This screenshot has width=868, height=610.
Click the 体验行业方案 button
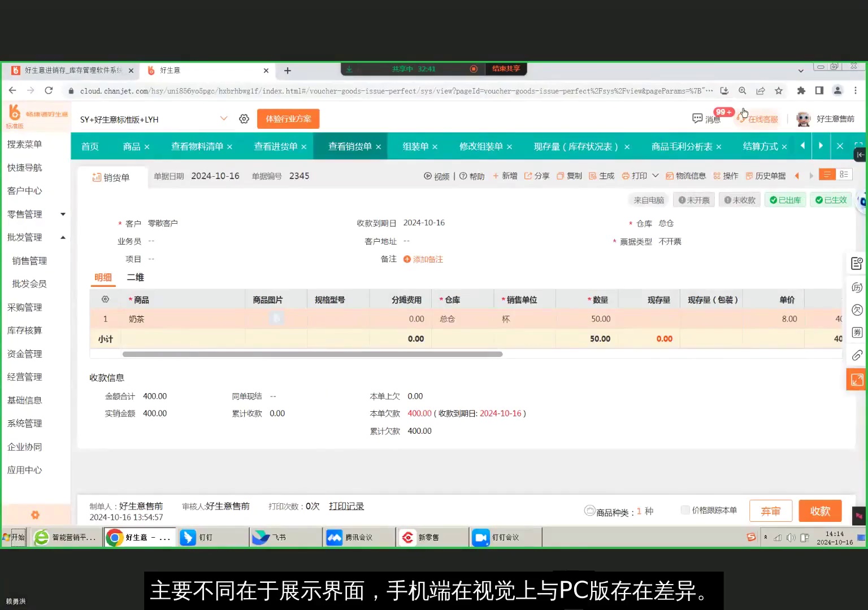pyautogui.click(x=288, y=119)
